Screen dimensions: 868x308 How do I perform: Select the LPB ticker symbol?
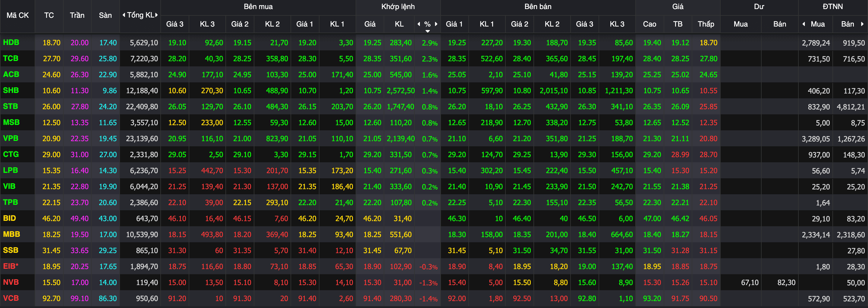pyautogui.click(x=11, y=170)
